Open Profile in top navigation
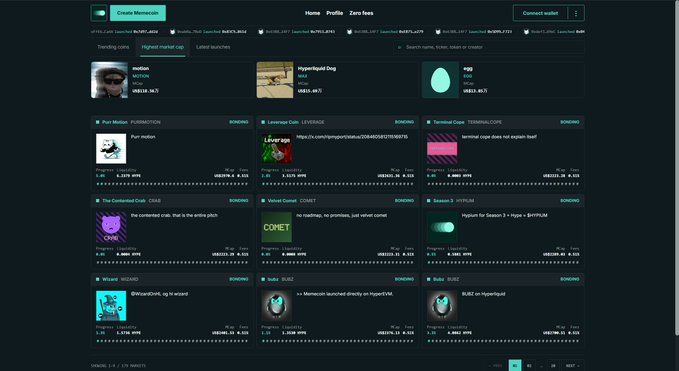 [334, 13]
